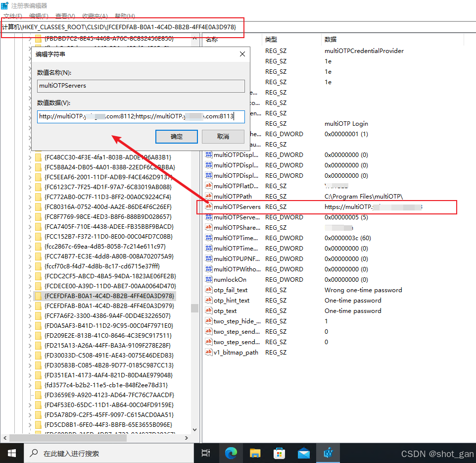Select the 0x0000003c (60) data value
Image resolution: width=476 pixels, height=463 pixels.
347,238
